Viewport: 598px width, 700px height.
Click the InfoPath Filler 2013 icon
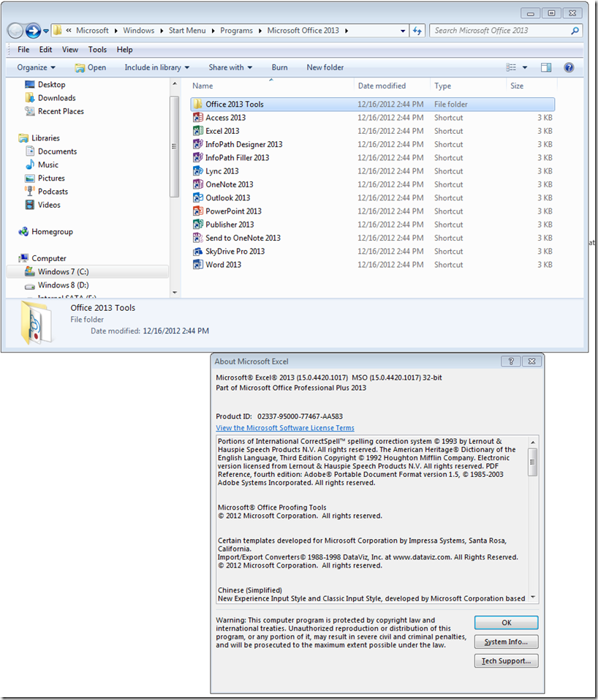pyautogui.click(x=197, y=157)
